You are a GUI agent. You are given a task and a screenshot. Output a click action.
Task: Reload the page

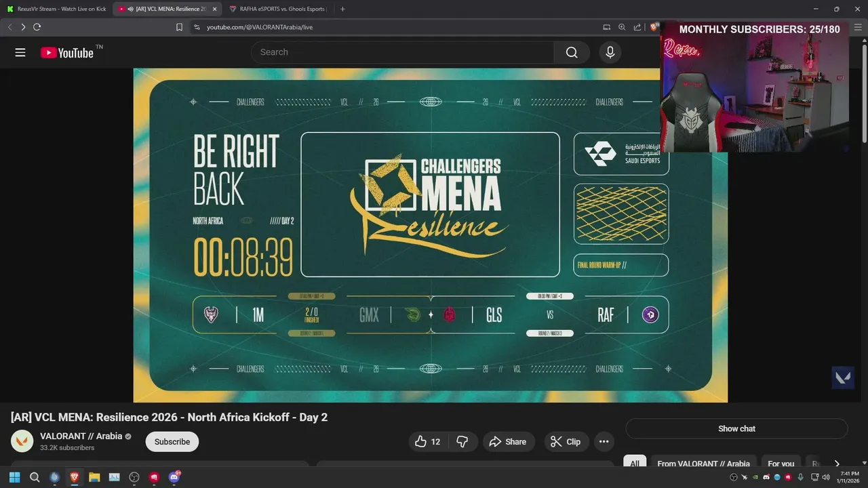[37, 27]
